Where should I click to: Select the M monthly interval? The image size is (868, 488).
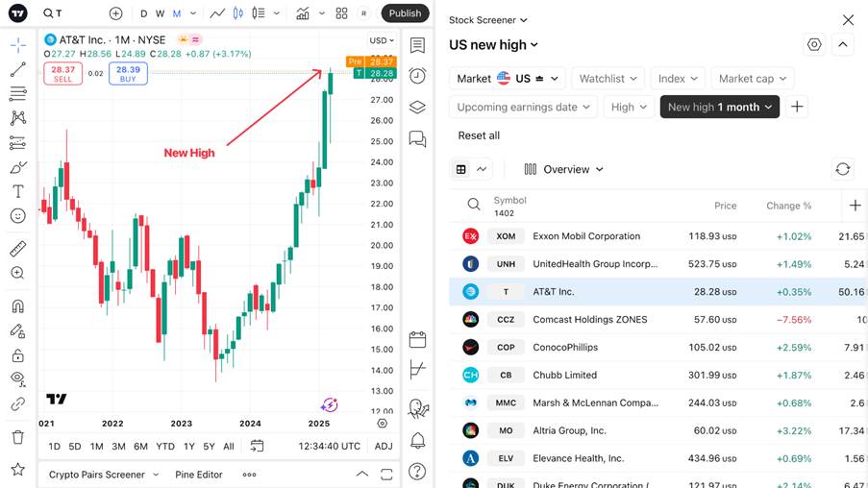pos(177,13)
